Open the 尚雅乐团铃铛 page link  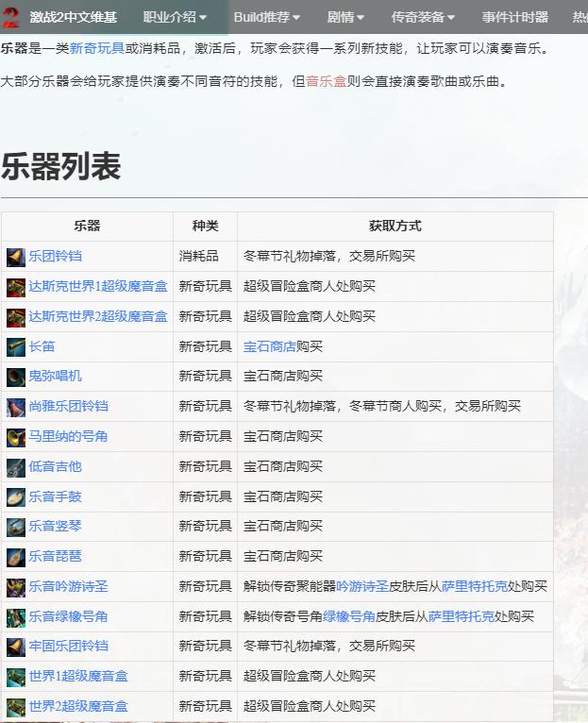coord(68,406)
